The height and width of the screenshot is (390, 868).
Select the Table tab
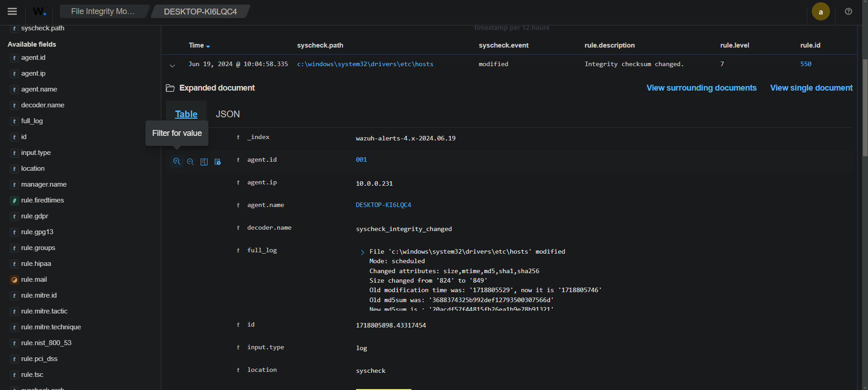point(186,114)
